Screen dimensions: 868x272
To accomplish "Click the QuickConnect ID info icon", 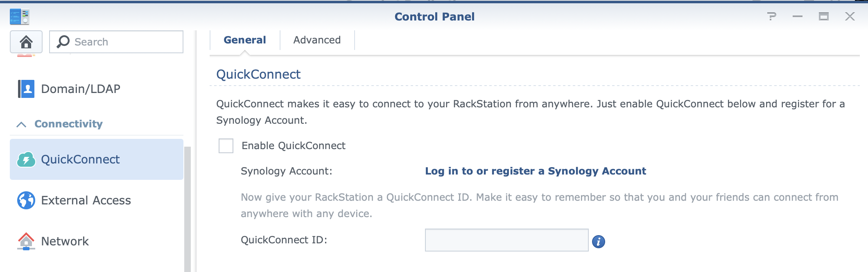I will (x=599, y=242).
